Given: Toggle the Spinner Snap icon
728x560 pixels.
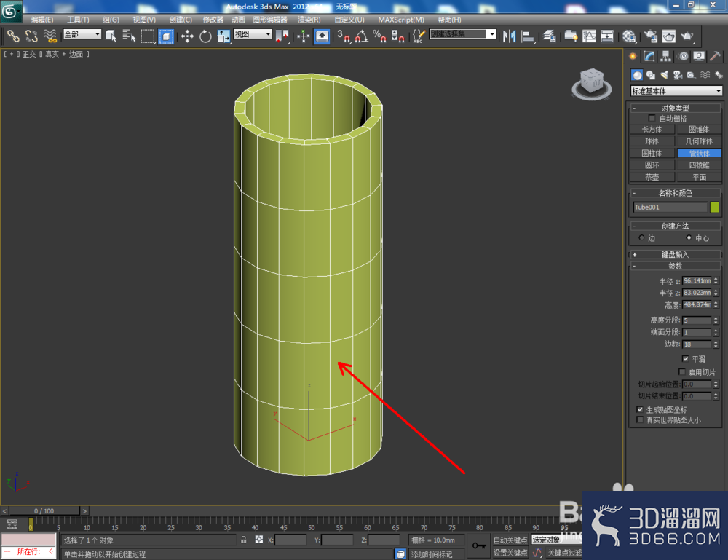Looking at the screenshot, I should click(x=397, y=36).
